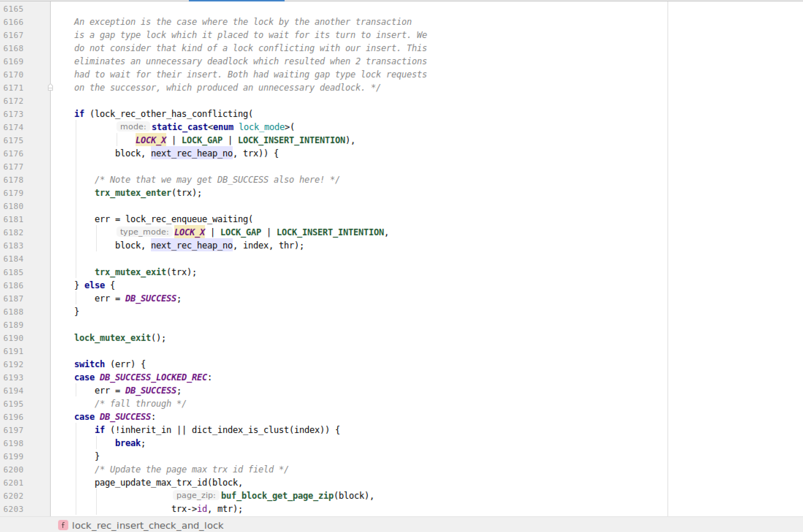Viewport: 803px width, 532px height.
Task: Click the active editor tab indicator at top
Action: tap(236, 1)
